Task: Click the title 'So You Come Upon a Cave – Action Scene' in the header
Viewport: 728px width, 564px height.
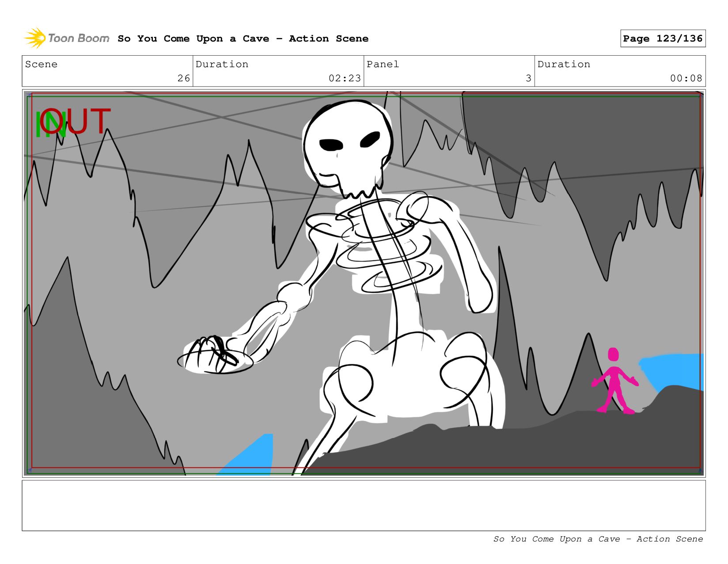Action: 243,38
